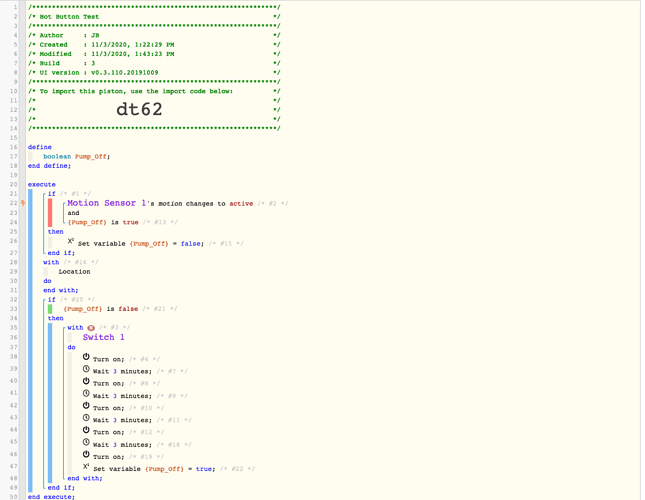Select the {Pump_Off} is false condition
Viewport: 645px width, 500px height.
pos(101,309)
